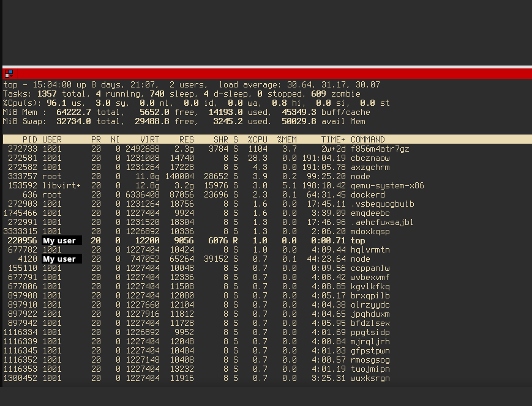The width and height of the screenshot is (532, 406).
Task: Click the 609 zombie count
Action: click(318, 94)
